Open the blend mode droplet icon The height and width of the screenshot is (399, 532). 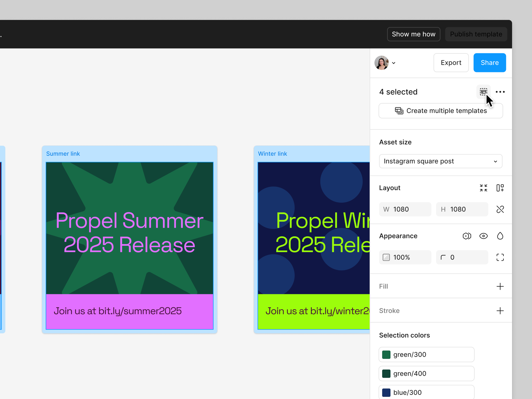(500, 236)
